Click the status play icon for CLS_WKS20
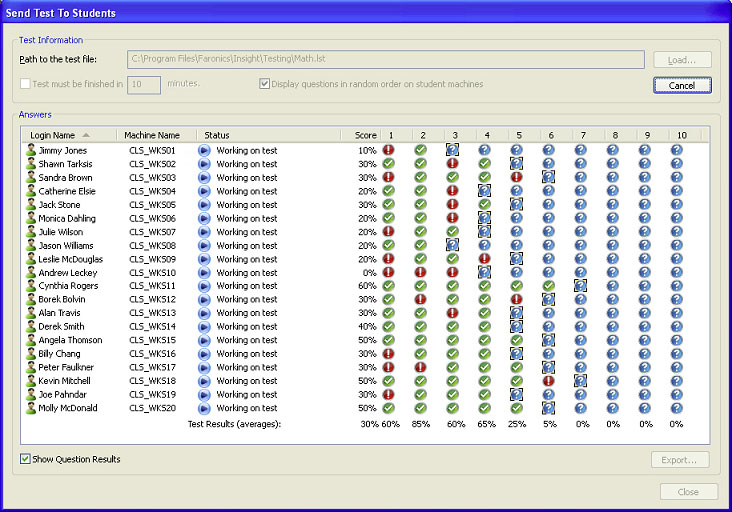This screenshot has width=732, height=512. coord(204,408)
